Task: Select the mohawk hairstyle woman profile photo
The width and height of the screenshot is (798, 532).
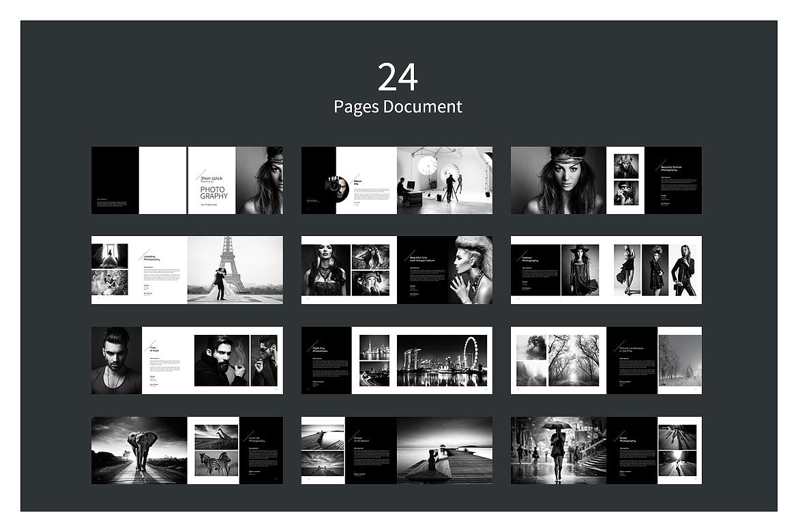Action: tap(469, 270)
